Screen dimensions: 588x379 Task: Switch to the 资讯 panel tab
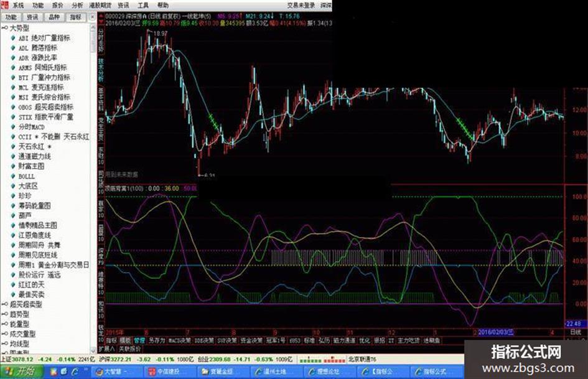(x=32, y=17)
